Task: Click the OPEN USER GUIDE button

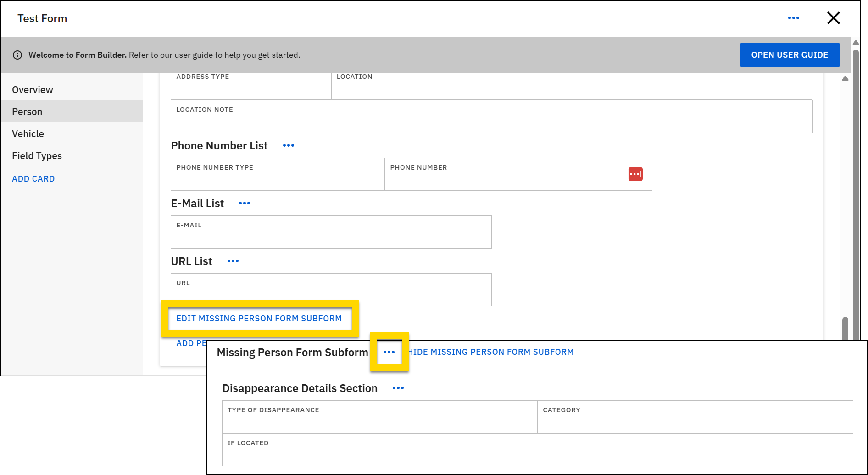Action: (790, 55)
